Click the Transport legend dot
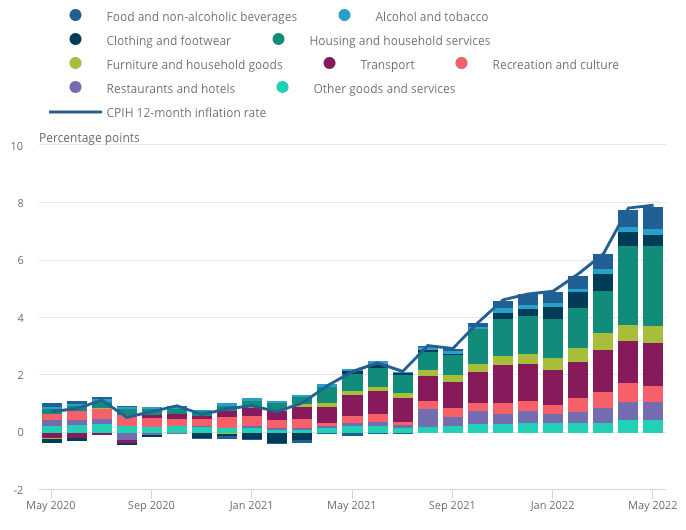 330,64
